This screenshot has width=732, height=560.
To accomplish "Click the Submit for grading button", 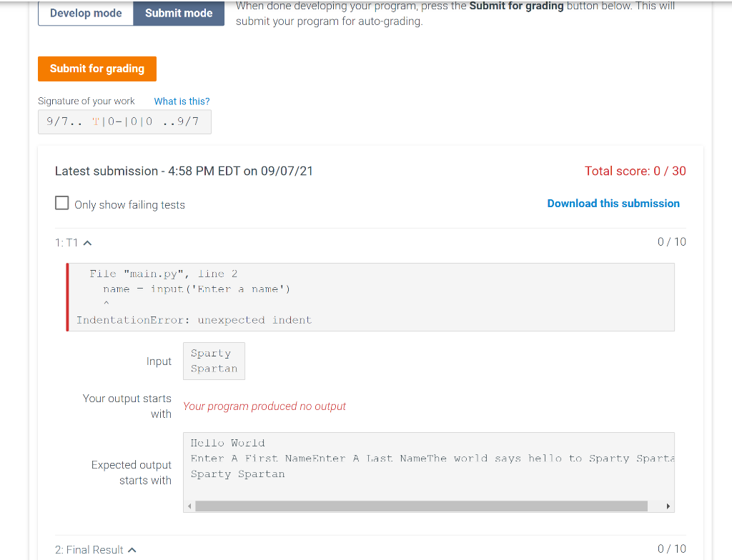I will [97, 69].
